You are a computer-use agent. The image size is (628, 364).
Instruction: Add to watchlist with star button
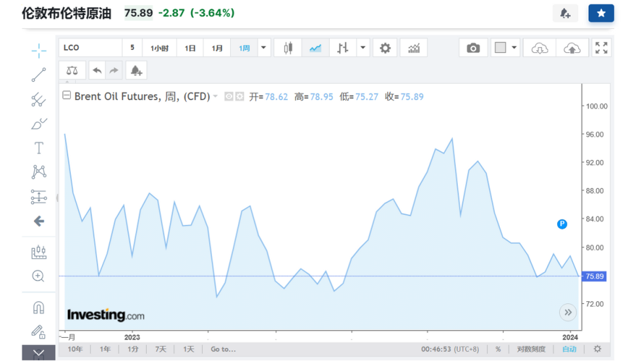pos(601,13)
